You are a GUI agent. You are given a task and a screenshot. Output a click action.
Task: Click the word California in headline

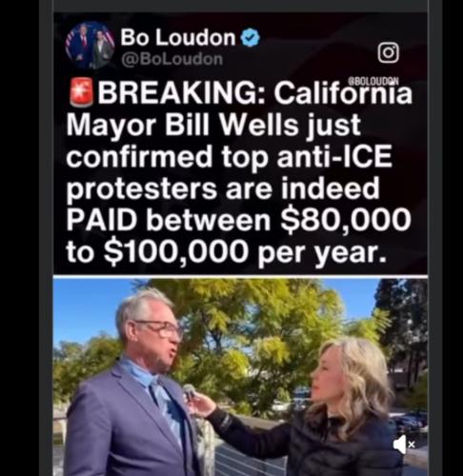tap(343, 93)
